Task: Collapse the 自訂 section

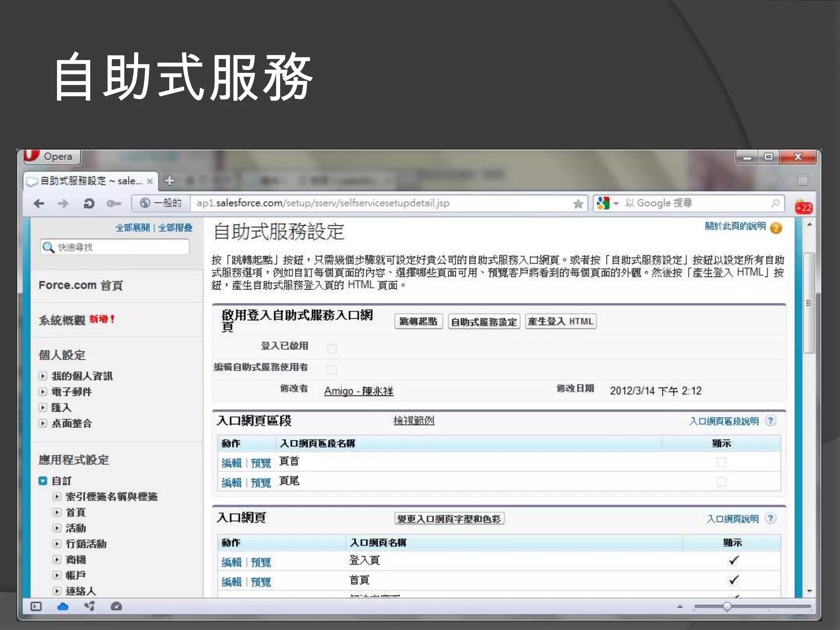Action: 43,481
